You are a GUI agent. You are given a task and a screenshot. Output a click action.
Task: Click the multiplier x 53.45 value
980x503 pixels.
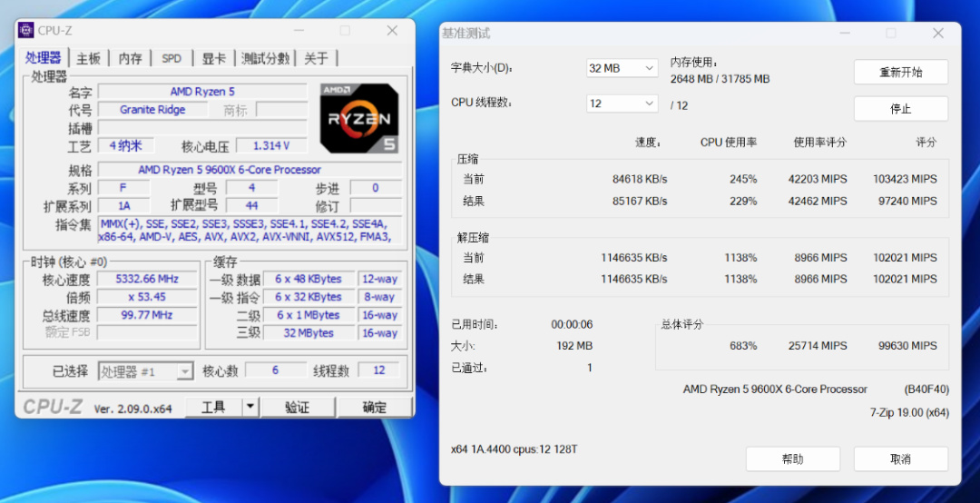[x=147, y=297]
